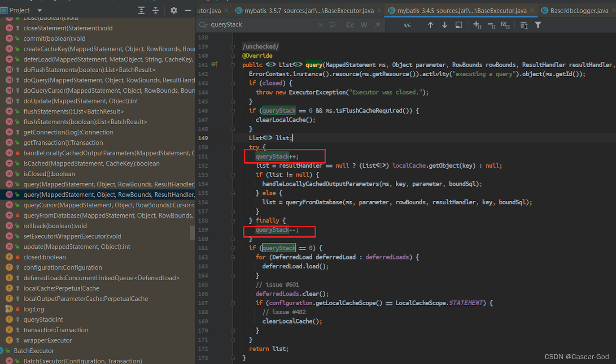The image size is (616, 364).
Task: Close the mybatis-3.5.7 BaseExecutor.java tab
Action: pyautogui.click(x=380, y=10)
